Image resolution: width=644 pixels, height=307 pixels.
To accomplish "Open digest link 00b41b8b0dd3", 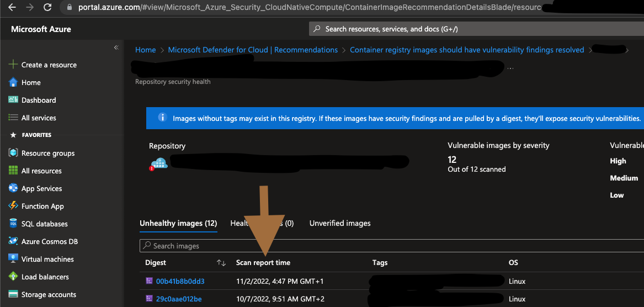I will click(180, 282).
